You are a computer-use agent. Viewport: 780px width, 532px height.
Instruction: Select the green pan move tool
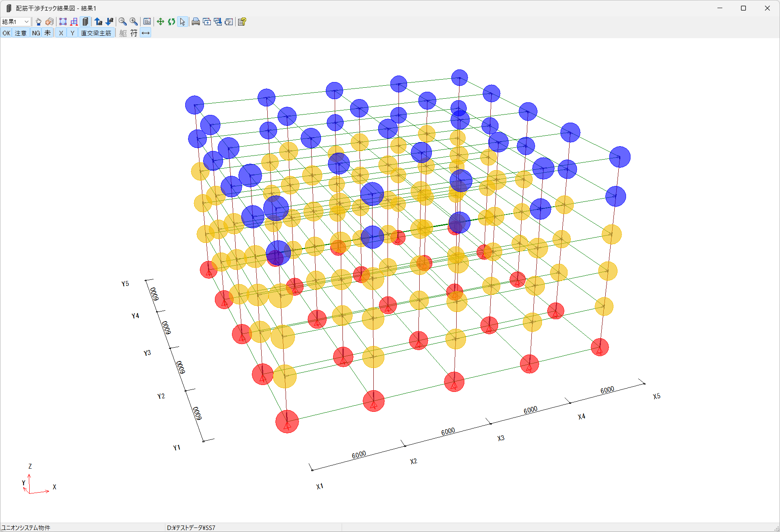160,22
